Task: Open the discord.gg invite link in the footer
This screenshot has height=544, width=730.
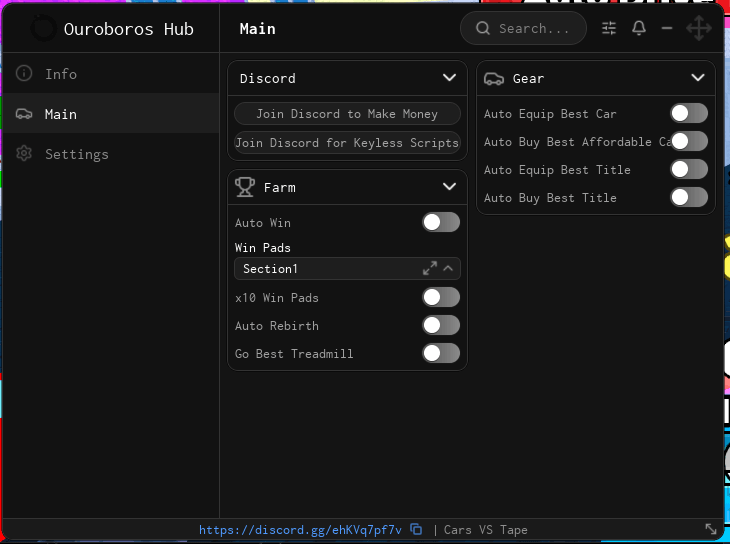Action: point(300,530)
